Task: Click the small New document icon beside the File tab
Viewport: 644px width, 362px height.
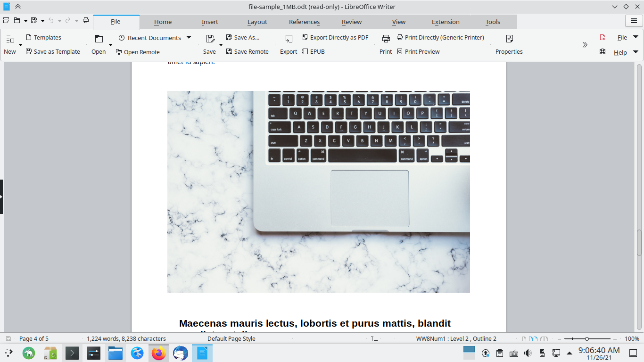Action: click(x=6, y=20)
